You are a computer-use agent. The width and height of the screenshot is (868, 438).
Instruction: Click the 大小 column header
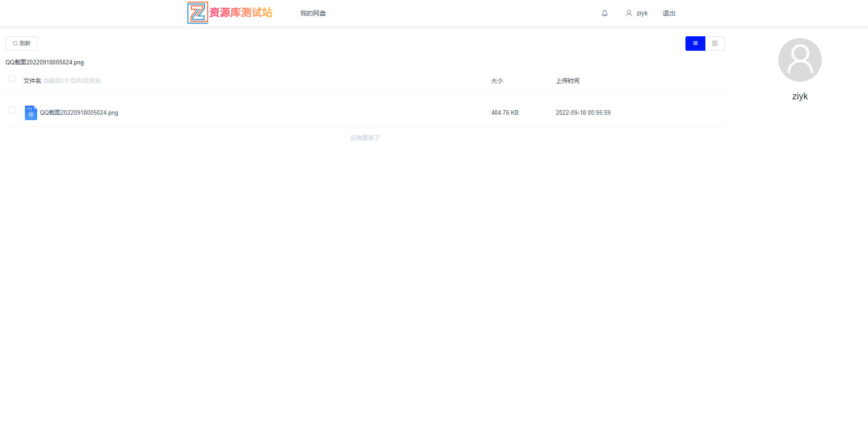497,81
